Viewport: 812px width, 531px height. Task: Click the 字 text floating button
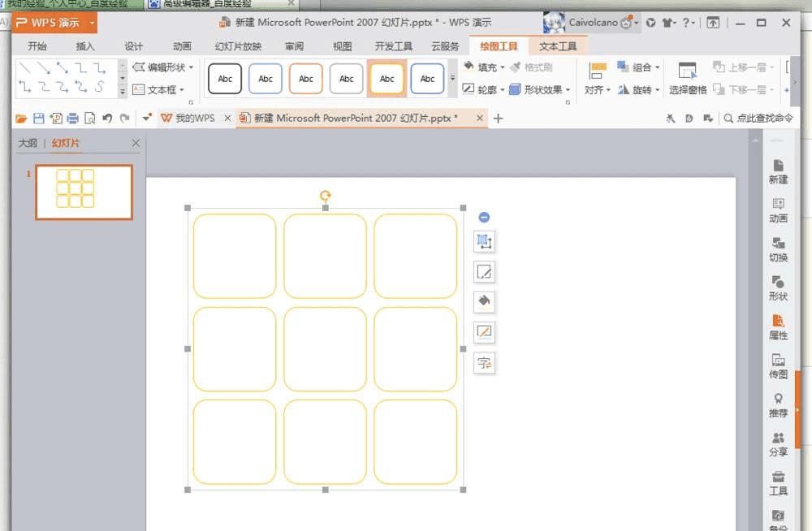[484, 363]
